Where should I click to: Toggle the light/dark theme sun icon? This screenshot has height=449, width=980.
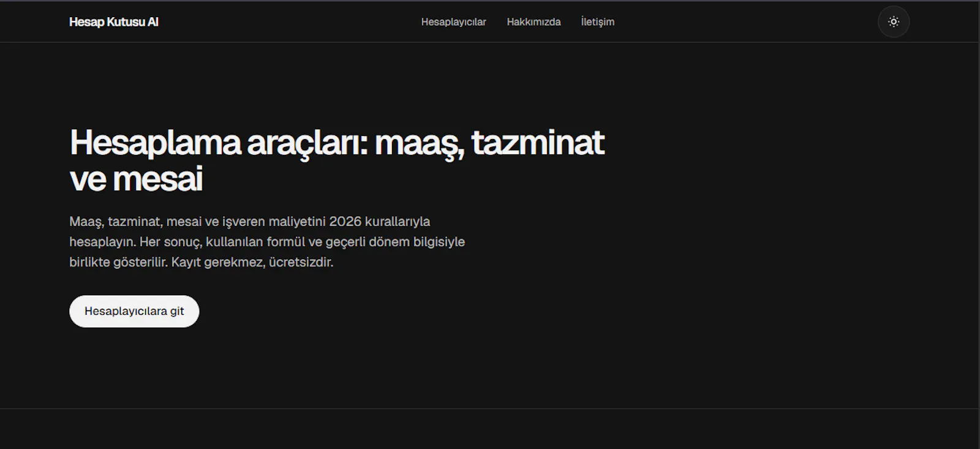pyautogui.click(x=894, y=21)
